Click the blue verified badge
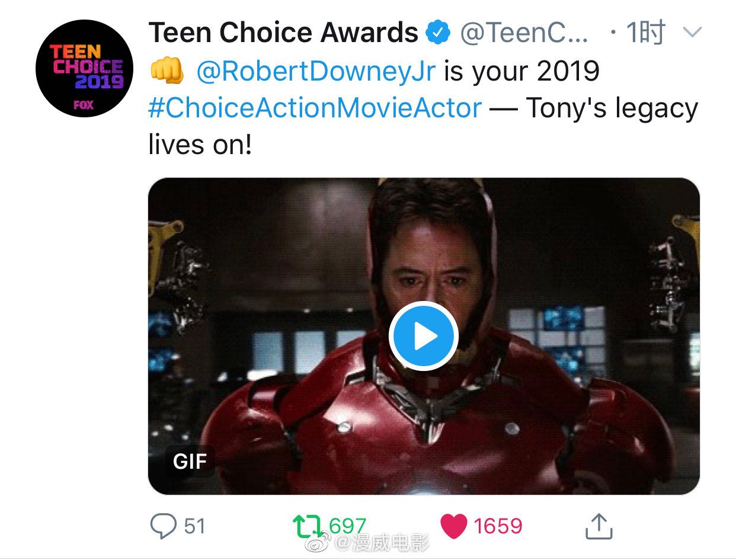The height and width of the screenshot is (560, 736). [x=439, y=33]
